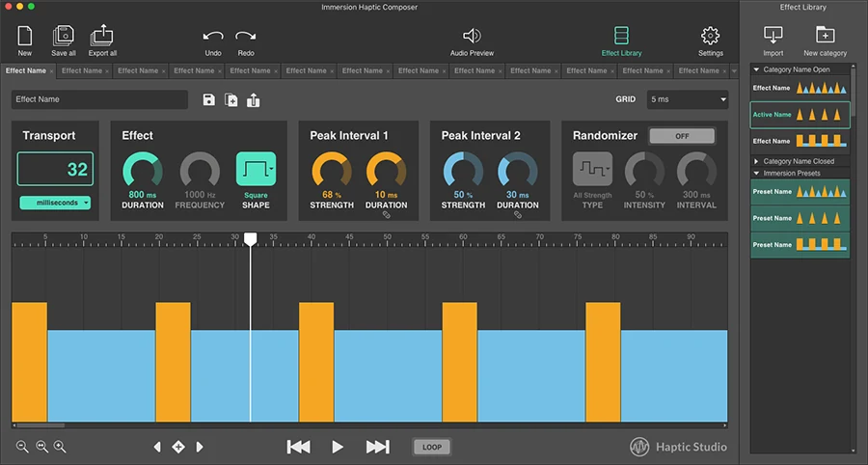
Task: Select first Effect Name item in open category
Action: tap(800, 88)
